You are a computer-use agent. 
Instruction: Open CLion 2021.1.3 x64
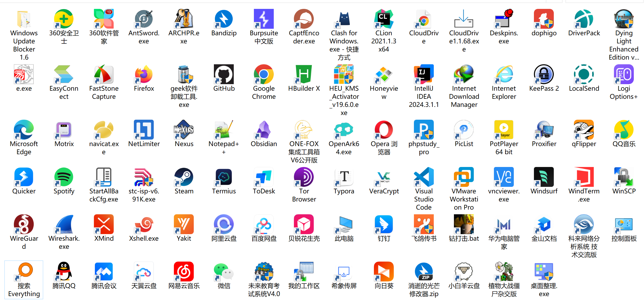(384, 19)
